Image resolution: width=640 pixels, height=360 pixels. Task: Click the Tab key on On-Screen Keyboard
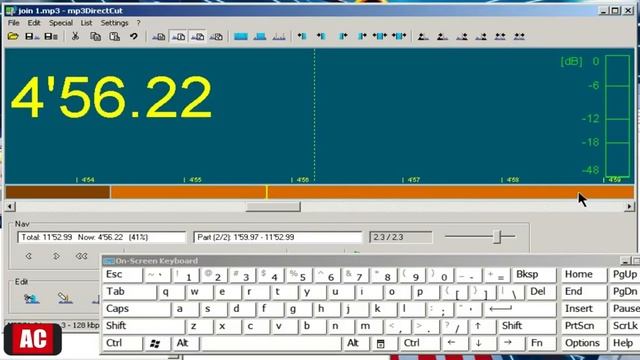pos(129,292)
